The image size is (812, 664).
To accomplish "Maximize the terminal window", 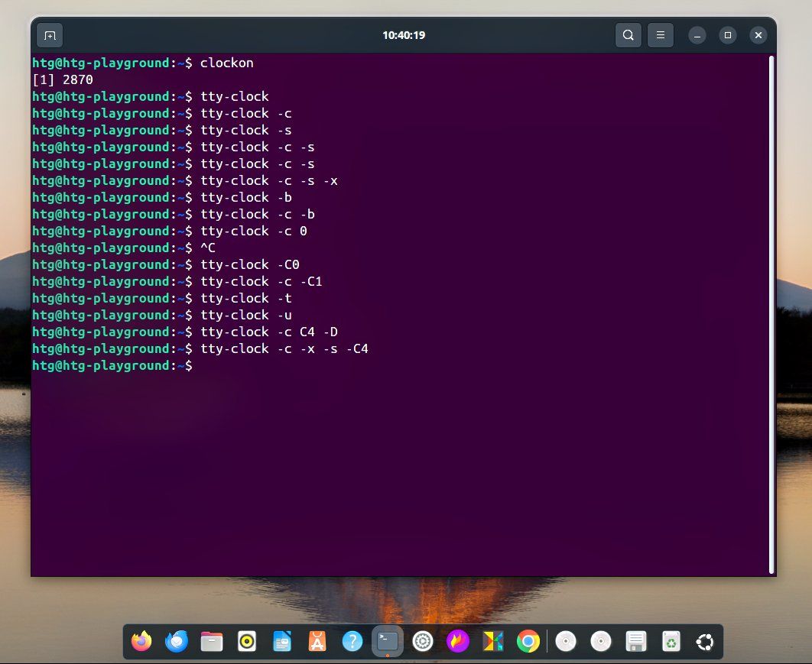I will 728,35.
